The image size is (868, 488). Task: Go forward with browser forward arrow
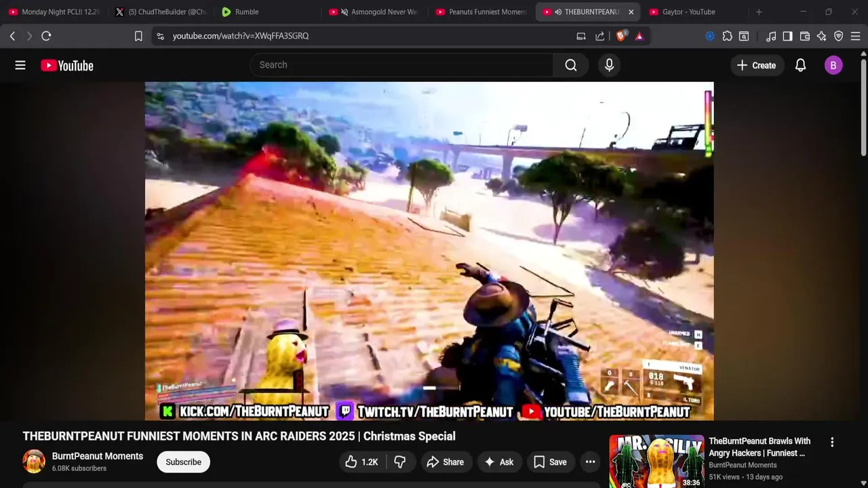(29, 36)
